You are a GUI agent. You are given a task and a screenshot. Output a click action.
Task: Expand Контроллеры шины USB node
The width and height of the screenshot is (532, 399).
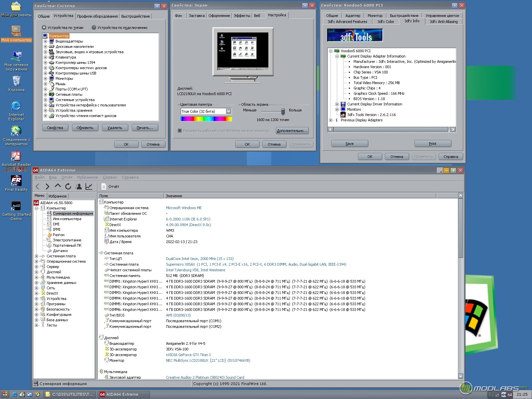46,73
